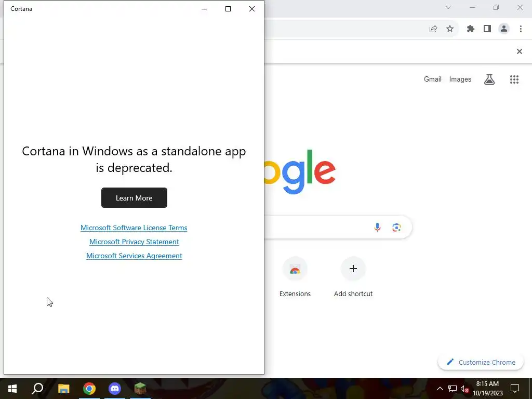Click the Learn More button in Cortana

coord(134,198)
